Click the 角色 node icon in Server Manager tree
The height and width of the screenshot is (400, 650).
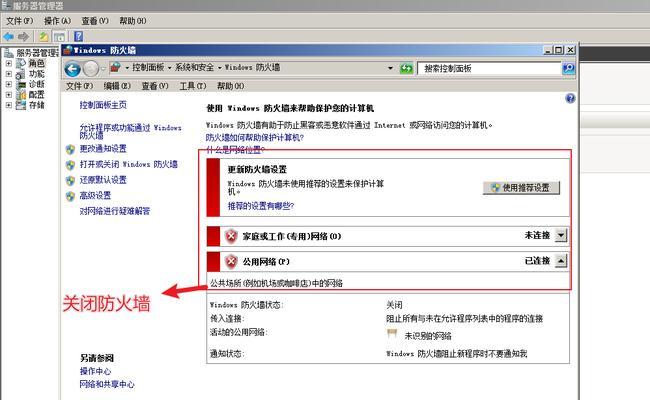[21, 63]
